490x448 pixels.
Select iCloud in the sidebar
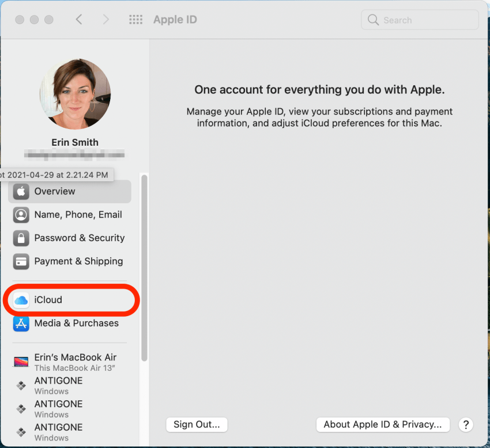[70, 300]
